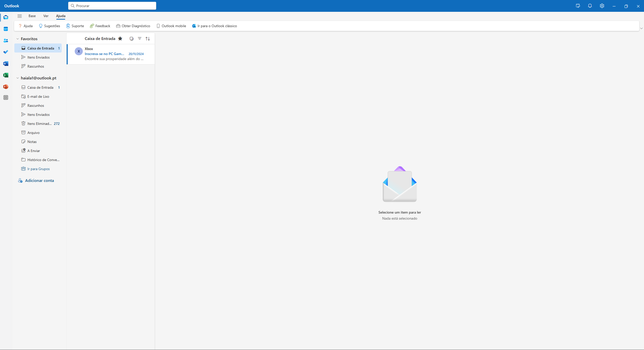Viewport: 644px width, 350px height.
Task: Open My Day panel icon
Action: pyautogui.click(x=578, y=6)
